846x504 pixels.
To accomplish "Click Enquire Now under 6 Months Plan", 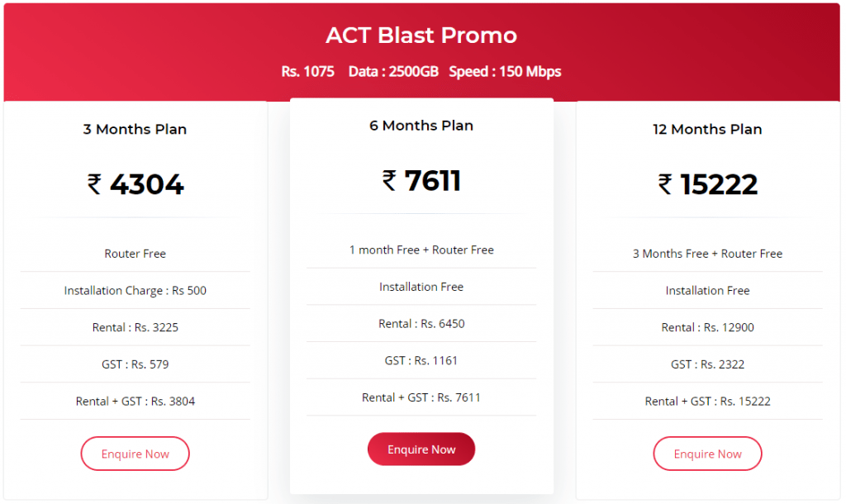I will click(421, 449).
